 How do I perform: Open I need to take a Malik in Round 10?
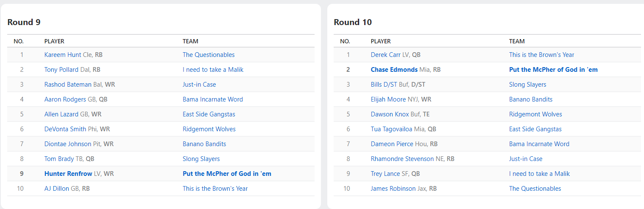tap(539, 174)
